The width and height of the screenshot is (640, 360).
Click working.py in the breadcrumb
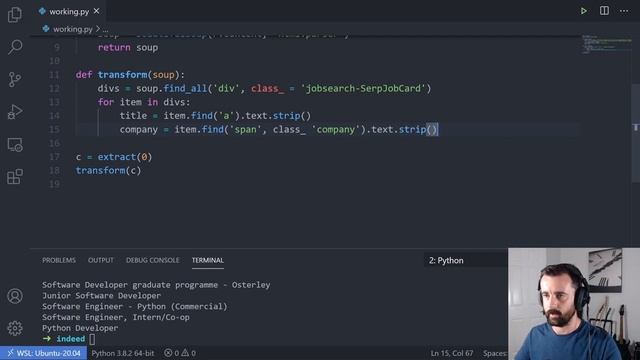pos(73,29)
